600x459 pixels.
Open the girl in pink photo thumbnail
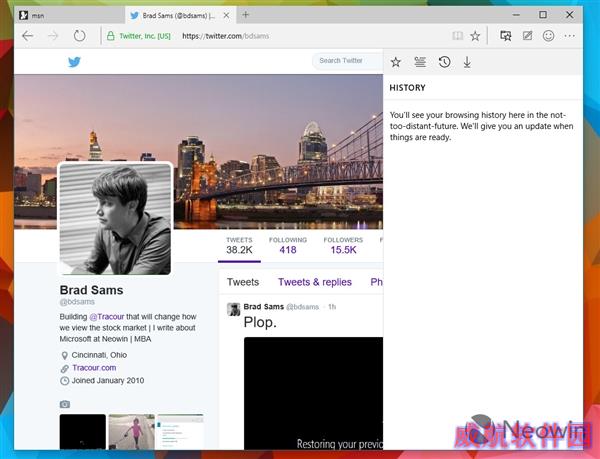(132, 431)
